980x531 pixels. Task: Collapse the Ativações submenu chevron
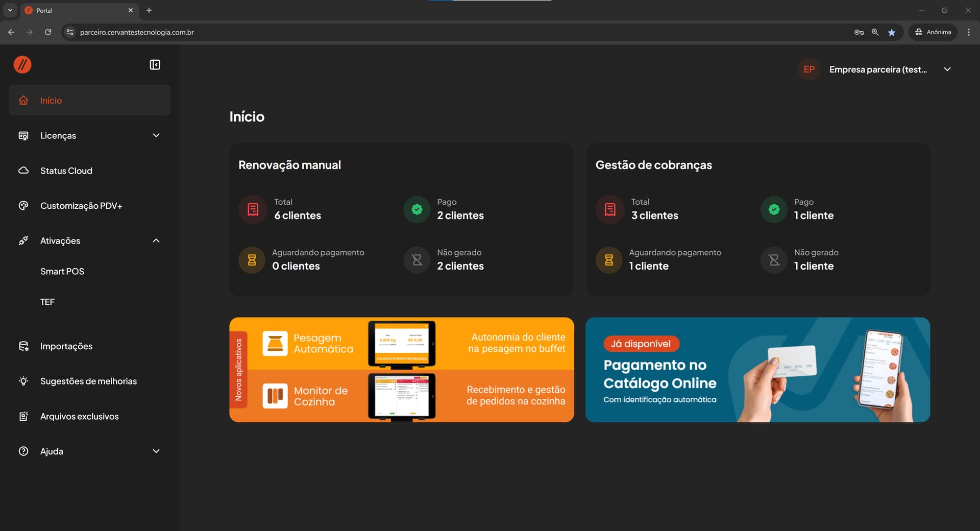(x=156, y=241)
